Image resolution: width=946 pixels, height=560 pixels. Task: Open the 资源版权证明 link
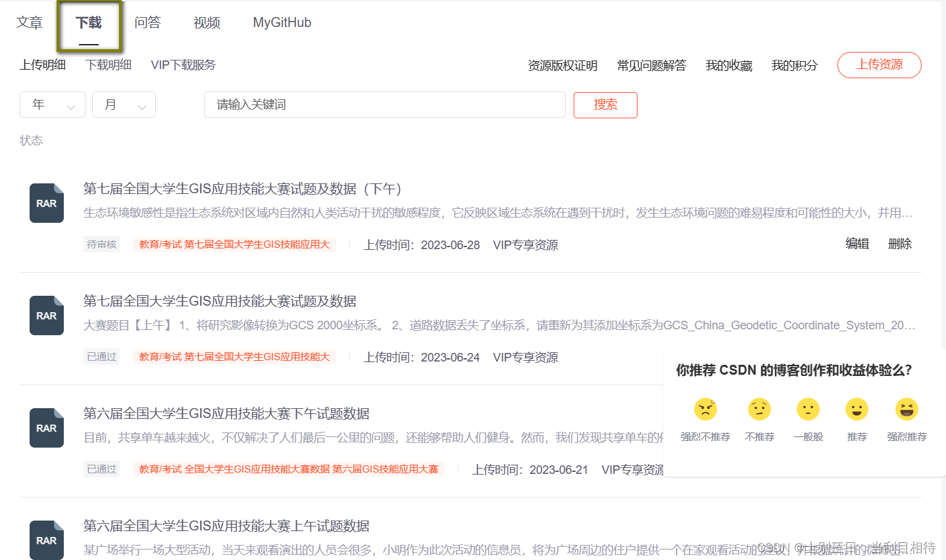point(562,66)
